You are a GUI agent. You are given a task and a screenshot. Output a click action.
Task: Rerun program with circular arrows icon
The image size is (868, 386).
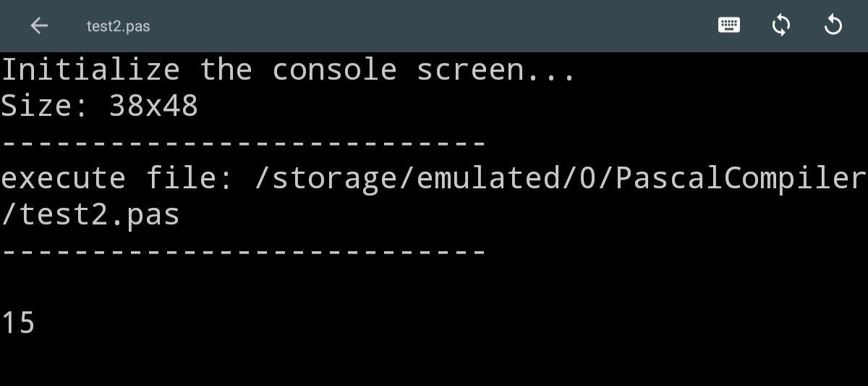click(780, 25)
